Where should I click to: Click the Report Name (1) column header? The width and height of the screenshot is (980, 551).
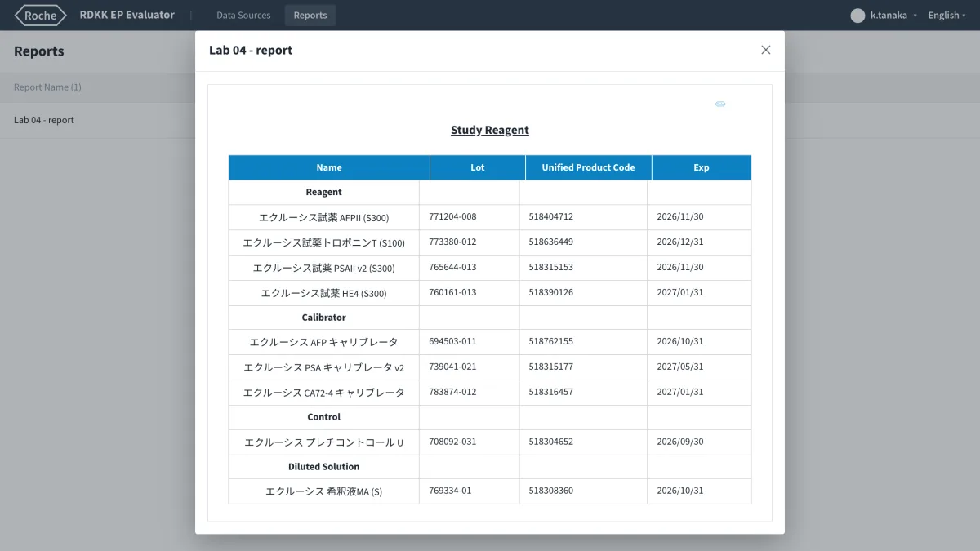click(x=47, y=87)
